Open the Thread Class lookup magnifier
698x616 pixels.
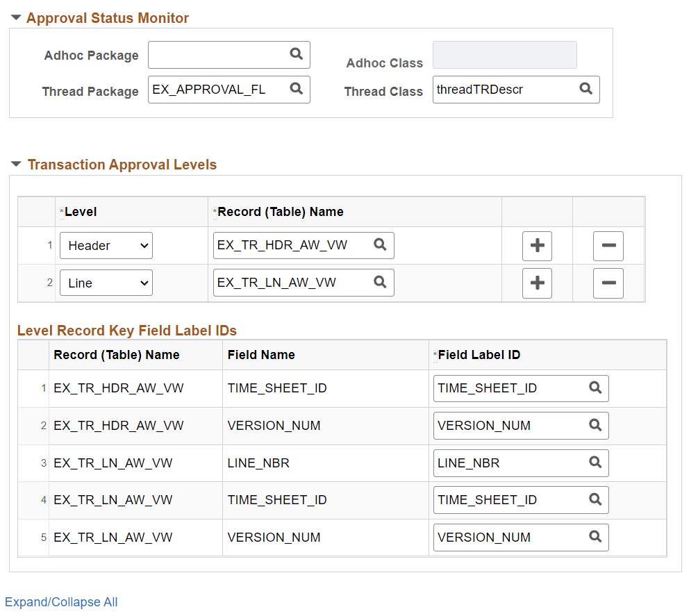pyautogui.click(x=585, y=89)
